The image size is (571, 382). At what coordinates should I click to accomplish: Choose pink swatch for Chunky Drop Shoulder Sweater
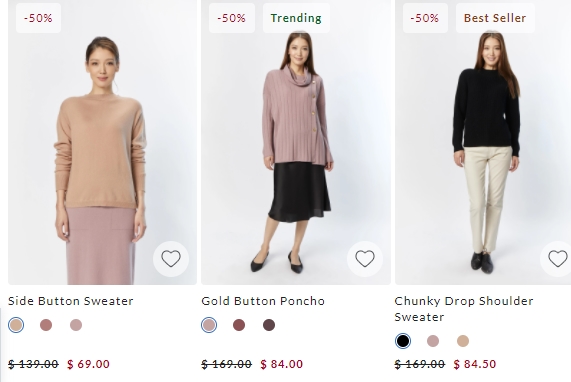433,341
